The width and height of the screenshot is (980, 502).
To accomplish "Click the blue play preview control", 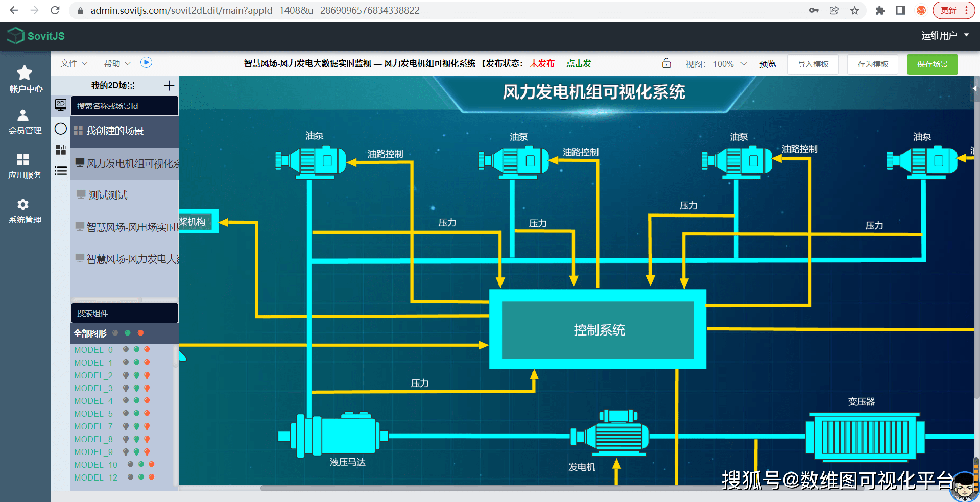I will [x=147, y=62].
